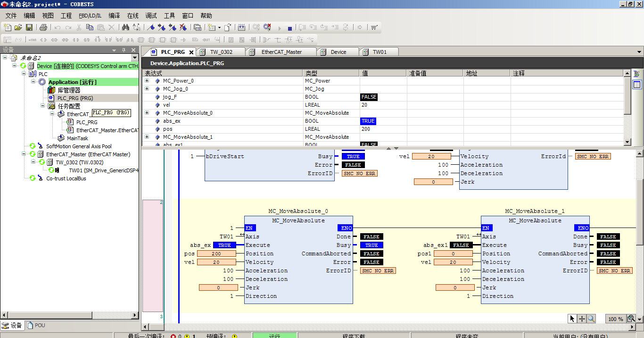Expand the MC_Power_0 variable row
The height and width of the screenshot is (338, 644).
tap(147, 81)
